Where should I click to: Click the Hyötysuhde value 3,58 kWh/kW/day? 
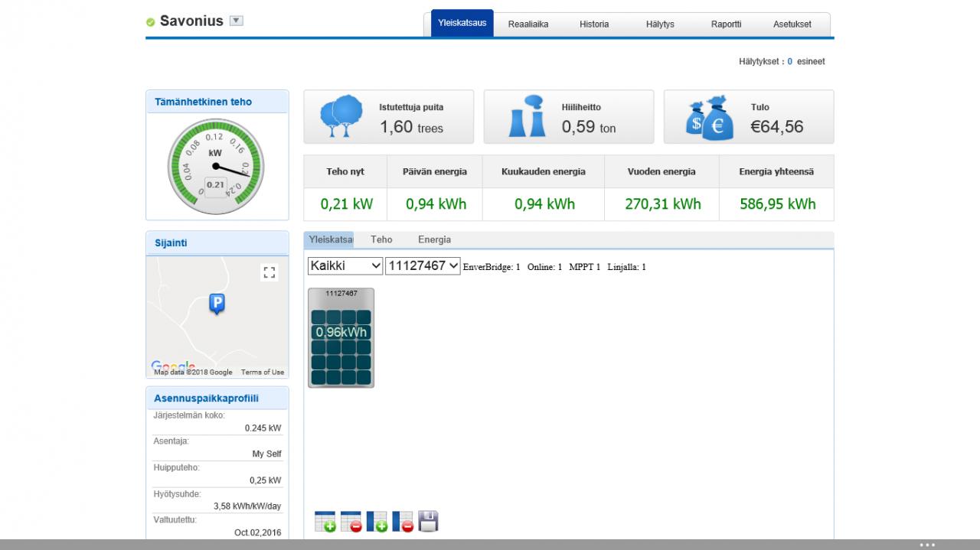[247, 506]
